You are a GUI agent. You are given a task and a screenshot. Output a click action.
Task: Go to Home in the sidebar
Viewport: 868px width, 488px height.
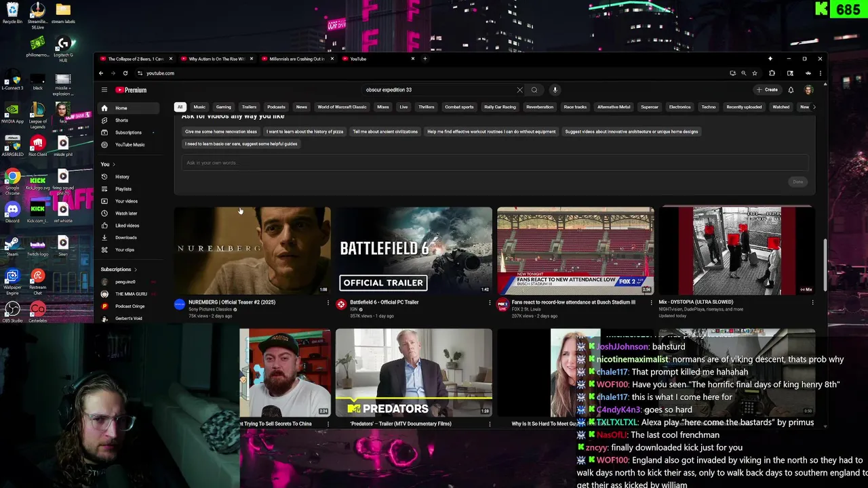(129, 108)
